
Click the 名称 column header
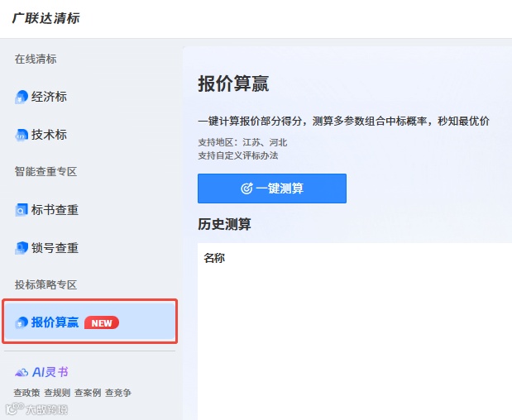[x=214, y=258]
